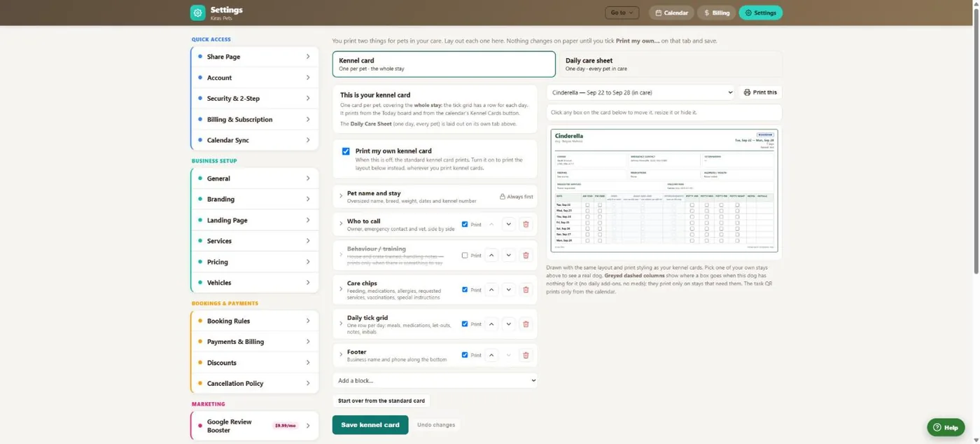
Task: Delete the Care chips block
Action: pos(526,290)
